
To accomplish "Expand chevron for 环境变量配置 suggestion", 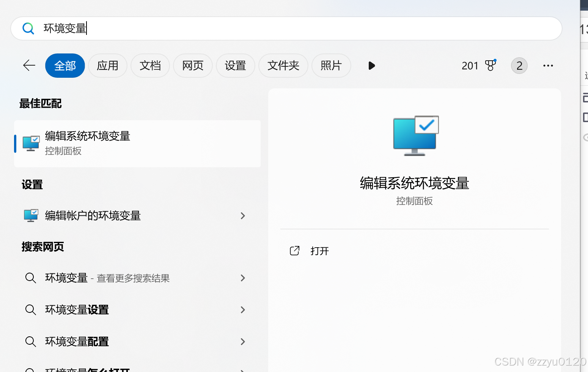I will [243, 342].
